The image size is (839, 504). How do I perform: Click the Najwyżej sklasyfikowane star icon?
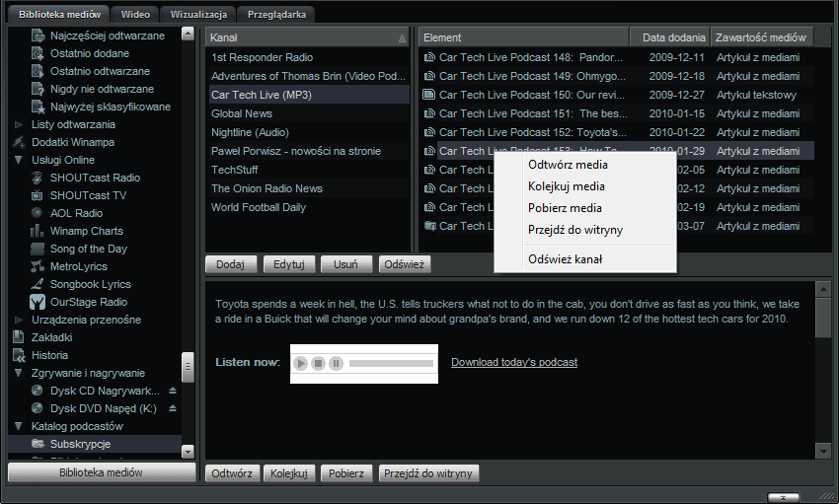pos(38,107)
